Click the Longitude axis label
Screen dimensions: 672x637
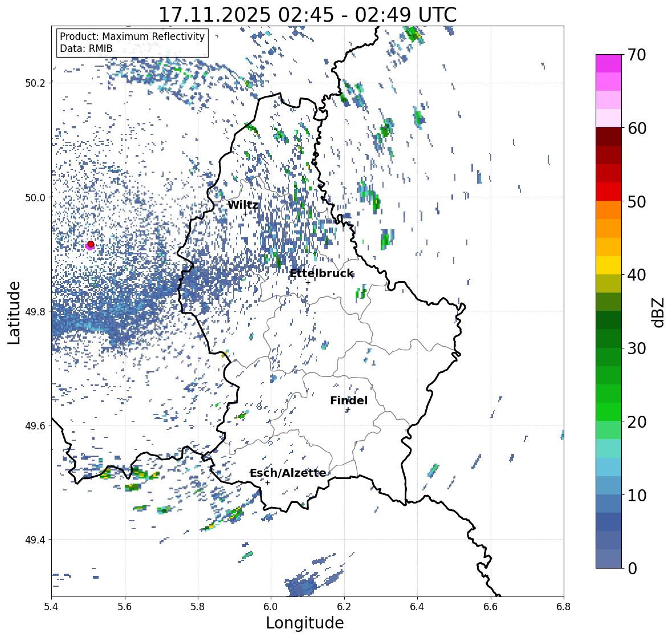[305, 623]
